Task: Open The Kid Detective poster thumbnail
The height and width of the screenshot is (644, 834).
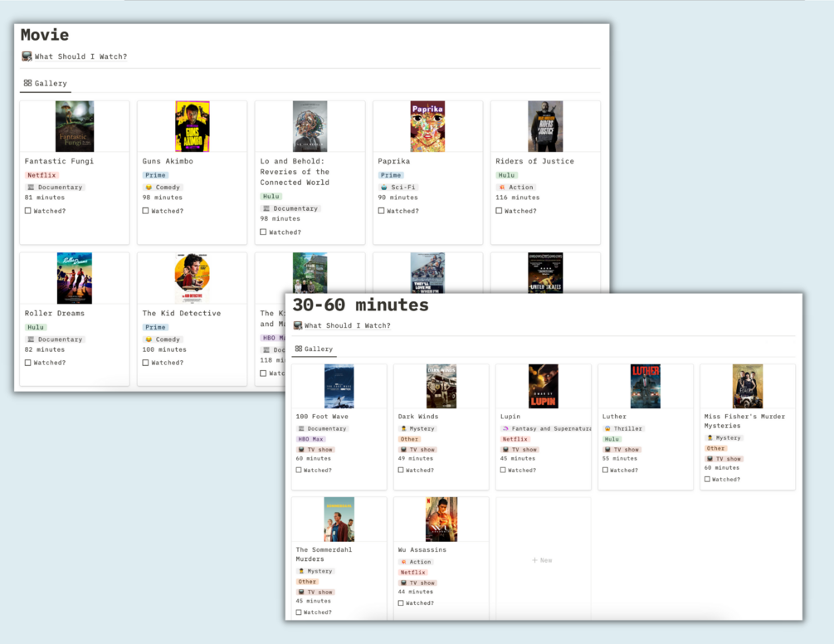Action: click(193, 278)
